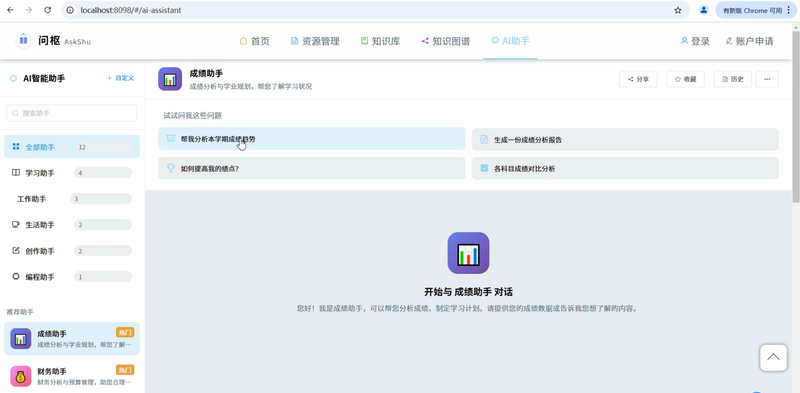Click the trophy icon on 如何提高我的绩点
The image size is (800, 393).
(171, 167)
